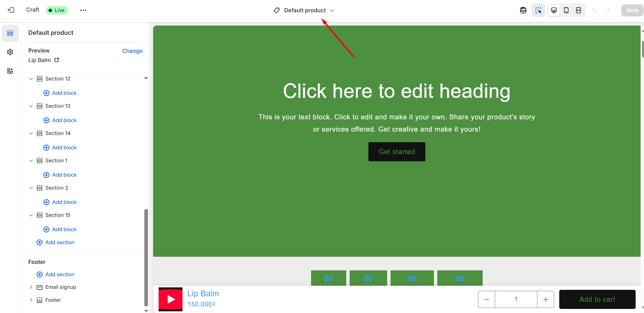Collapse Section 14

31,133
